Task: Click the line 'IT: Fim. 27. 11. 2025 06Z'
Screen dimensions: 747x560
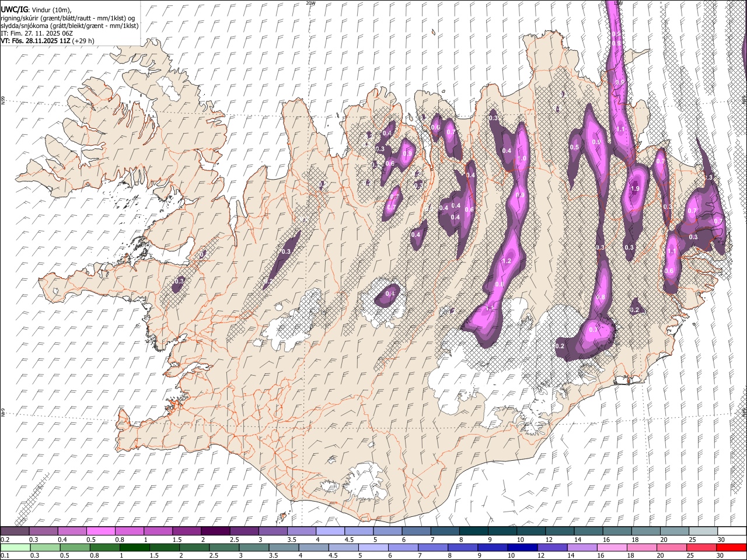Action: (x=37, y=33)
